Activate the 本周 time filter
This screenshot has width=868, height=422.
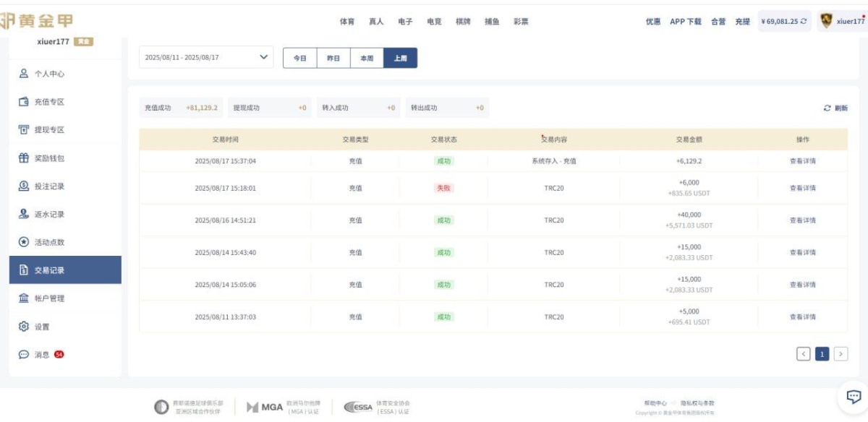367,58
